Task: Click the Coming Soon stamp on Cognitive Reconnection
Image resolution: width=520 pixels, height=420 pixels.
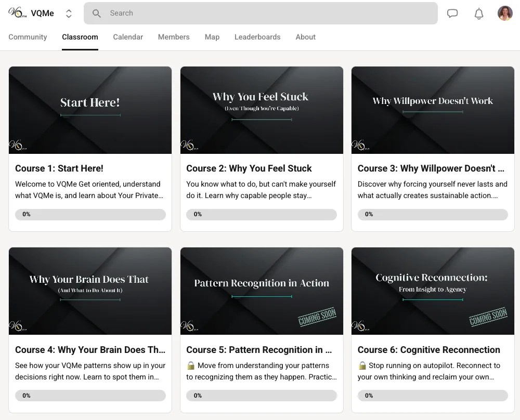Action: 488,317
